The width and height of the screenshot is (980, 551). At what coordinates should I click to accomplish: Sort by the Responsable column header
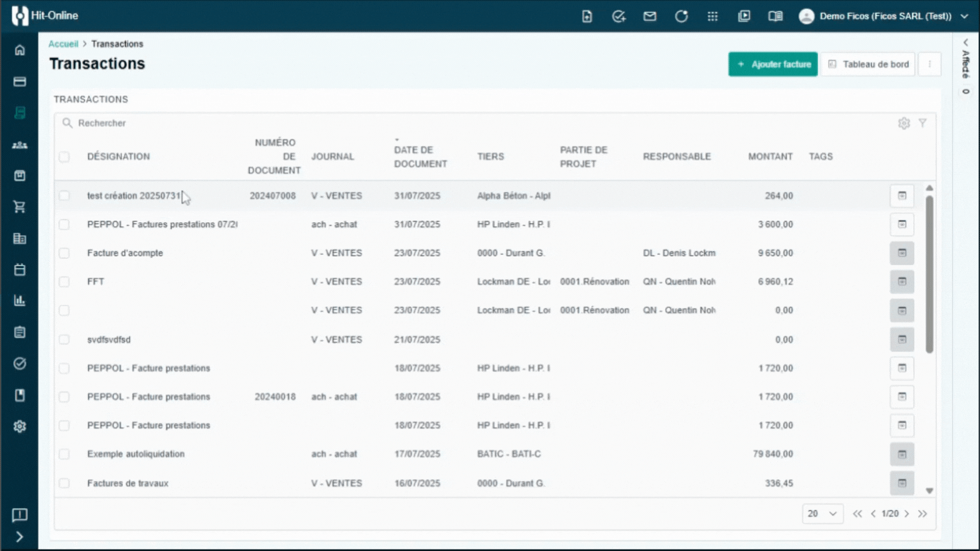(677, 157)
